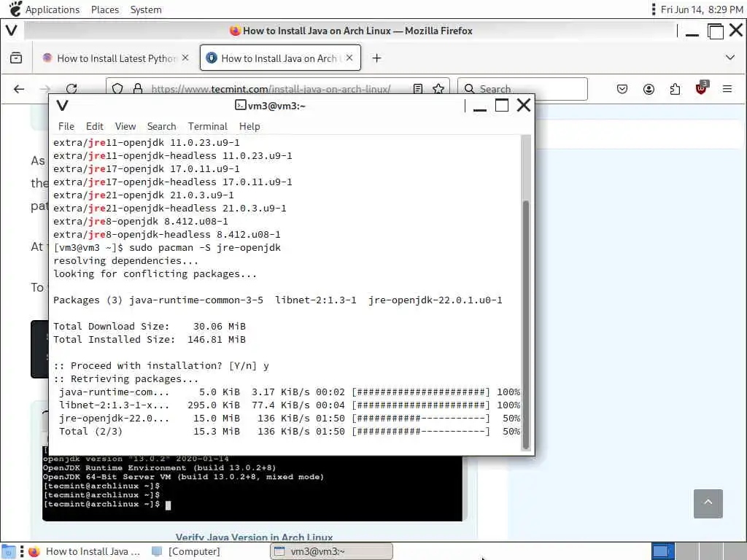Bookmark this page with the star icon
Viewport: 747px width, 560px height.
click(438, 89)
